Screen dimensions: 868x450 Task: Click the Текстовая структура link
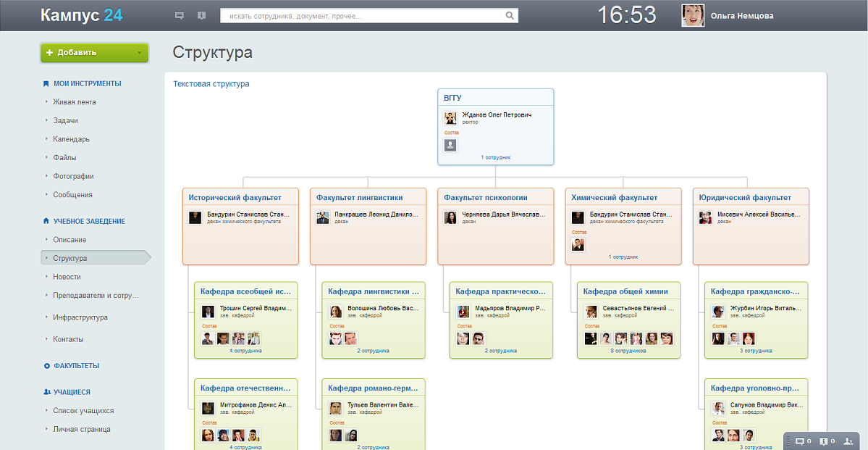coord(211,84)
